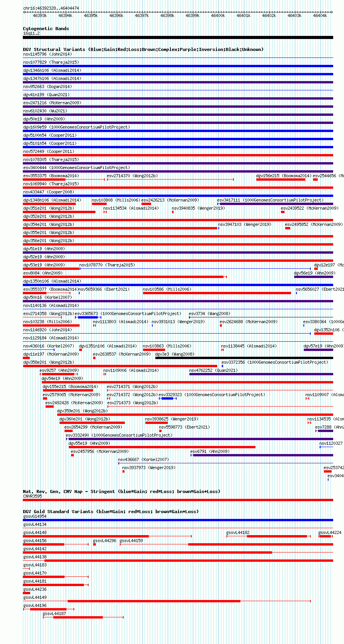
Task: Click nsv1140136 (Alsmadi2014) label
Action: (51, 305)
